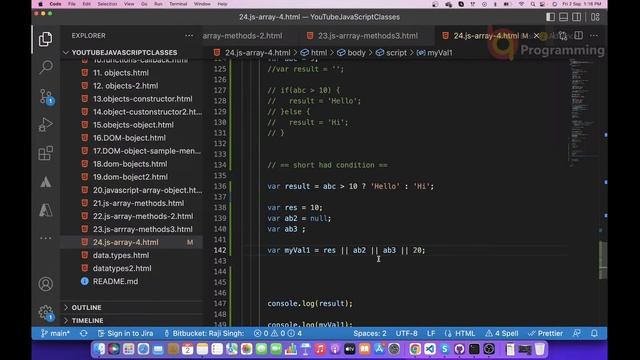
Task: Open the Search view in activity bar
Action: (x=46, y=67)
